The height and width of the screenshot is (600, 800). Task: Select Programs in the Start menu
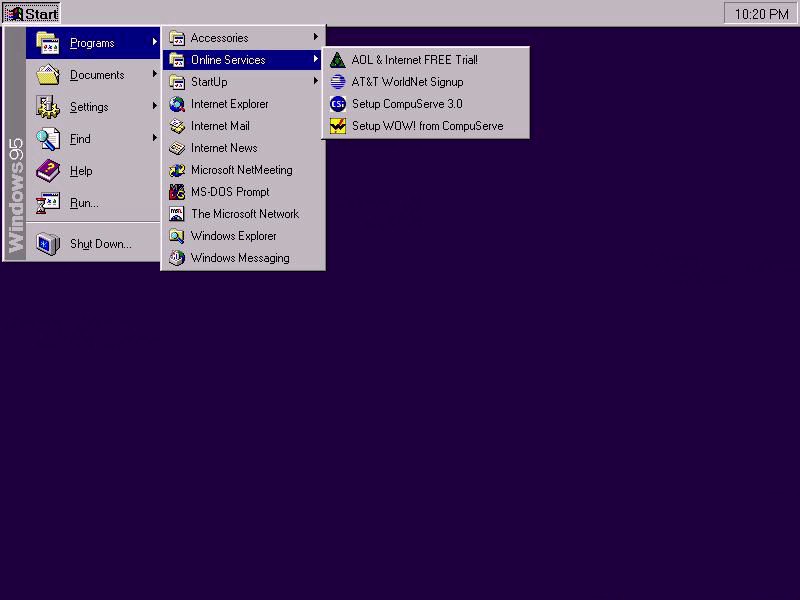(93, 43)
